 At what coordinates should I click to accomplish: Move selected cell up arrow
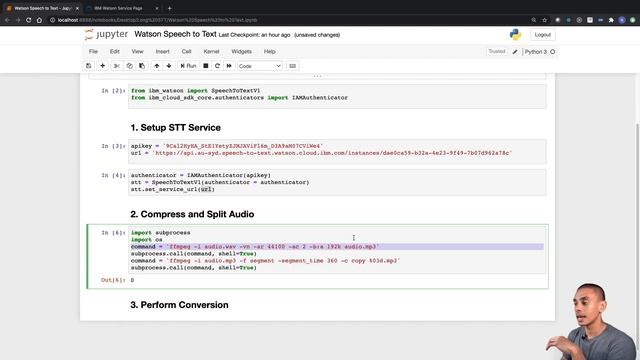157,66
